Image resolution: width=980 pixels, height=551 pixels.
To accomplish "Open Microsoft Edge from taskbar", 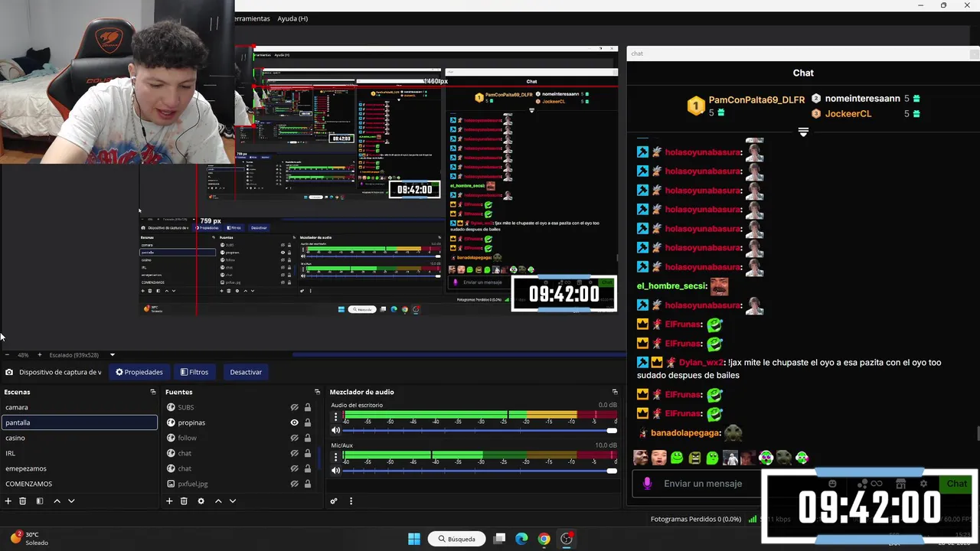I will coord(521,539).
